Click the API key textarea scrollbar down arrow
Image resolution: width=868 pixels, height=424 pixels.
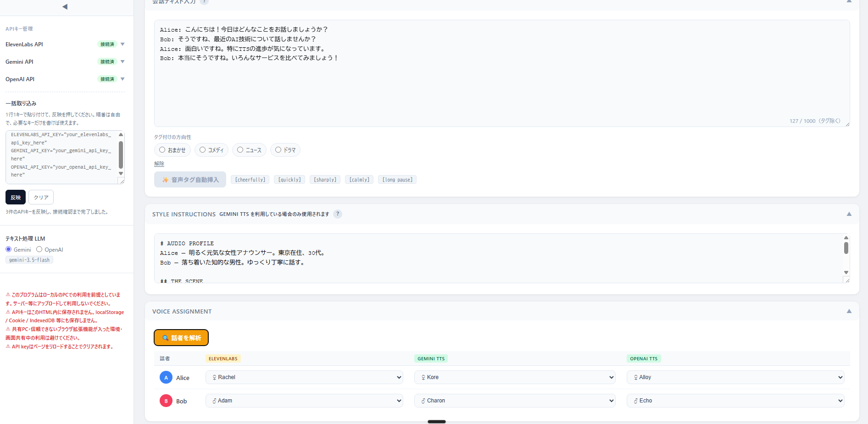pos(121,173)
